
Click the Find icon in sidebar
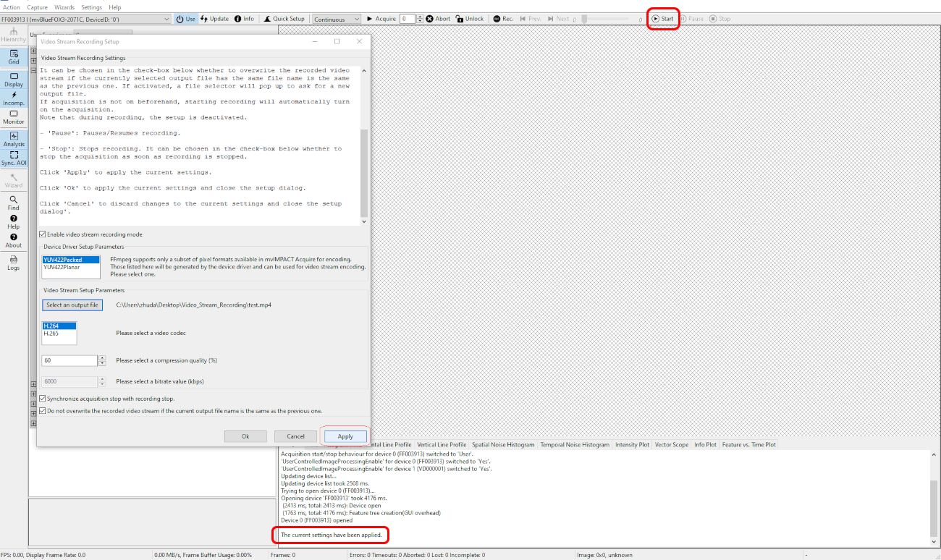pos(14,203)
